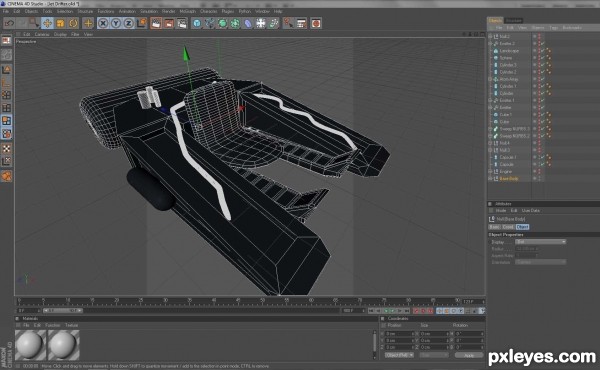The height and width of the screenshot is (370, 600).
Task: Select the Move tool
Action: click(47, 23)
